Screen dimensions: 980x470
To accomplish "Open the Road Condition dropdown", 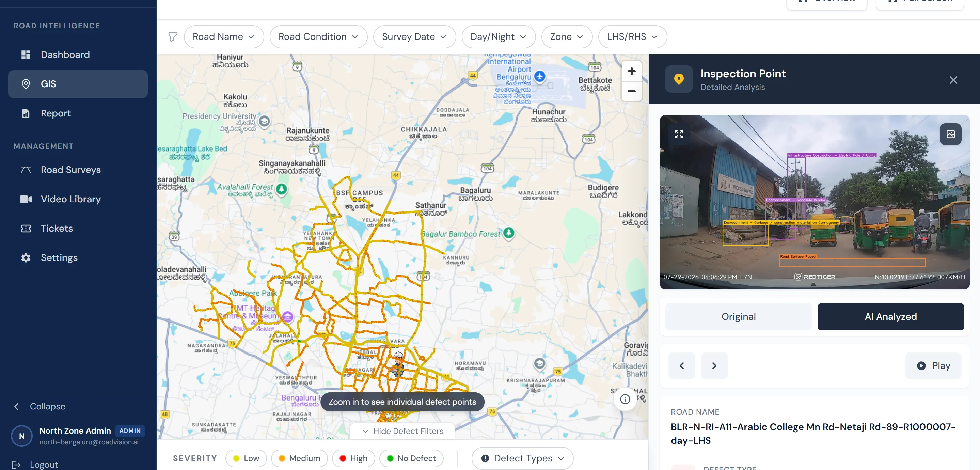I will coord(318,37).
